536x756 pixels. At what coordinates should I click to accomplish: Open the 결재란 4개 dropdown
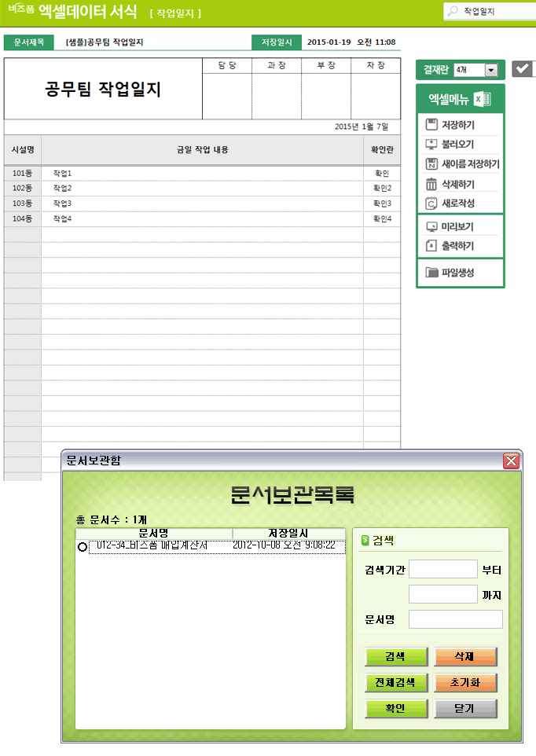[x=491, y=70]
